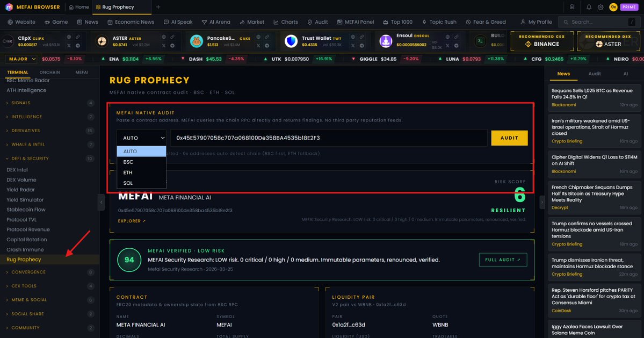
Task: Follow the EXPLORER link
Action: (132, 221)
